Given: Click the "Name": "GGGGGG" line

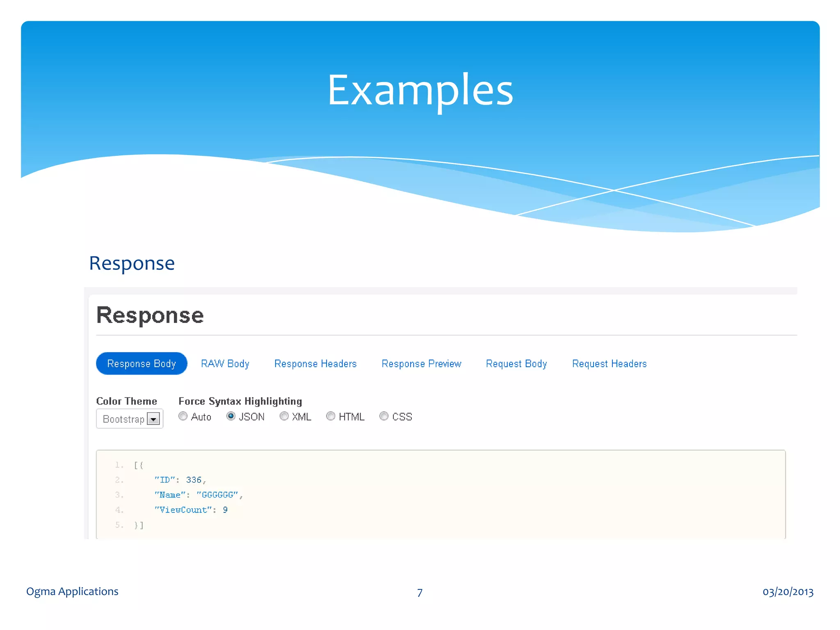Looking at the screenshot, I should [199, 495].
